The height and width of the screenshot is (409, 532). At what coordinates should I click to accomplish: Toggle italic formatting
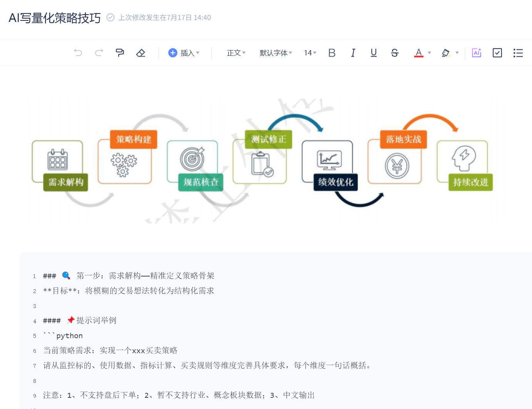point(353,53)
